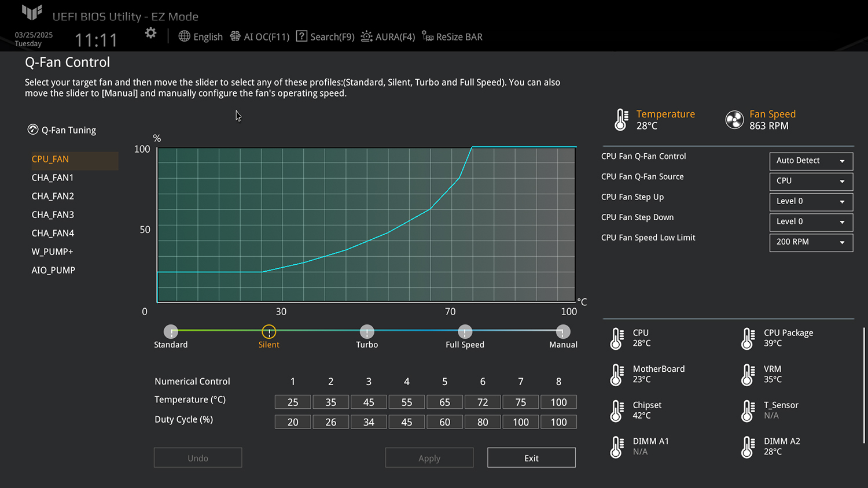
Task: Click the ReSize BAR icon
Action: click(428, 36)
